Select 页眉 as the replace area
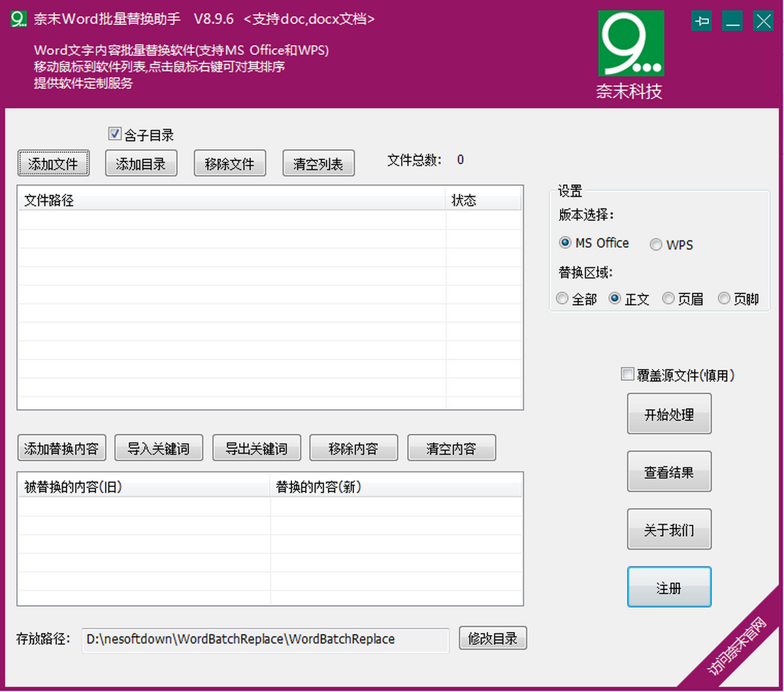 tap(668, 298)
